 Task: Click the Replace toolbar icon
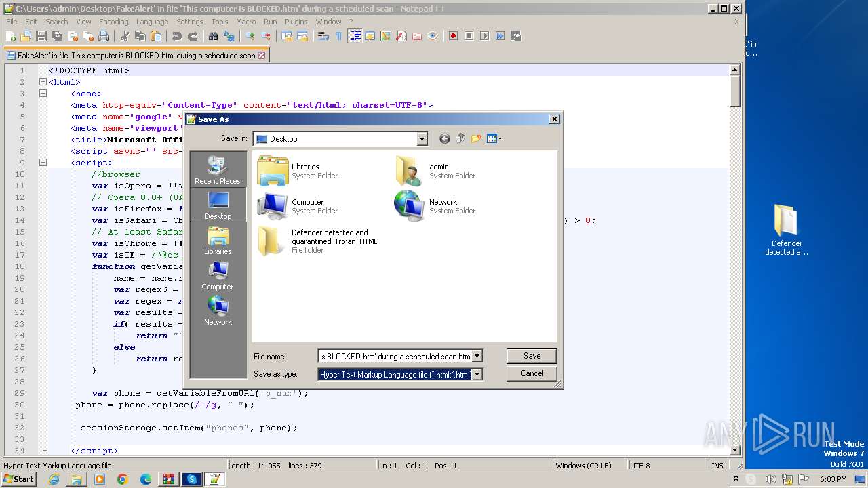coord(229,36)
